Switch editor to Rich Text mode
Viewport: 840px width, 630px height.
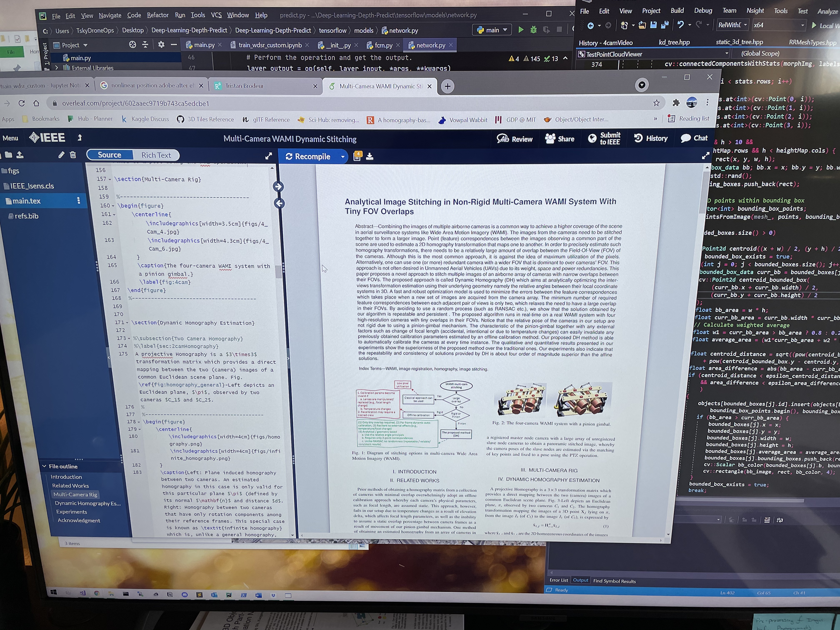[156, 155]
